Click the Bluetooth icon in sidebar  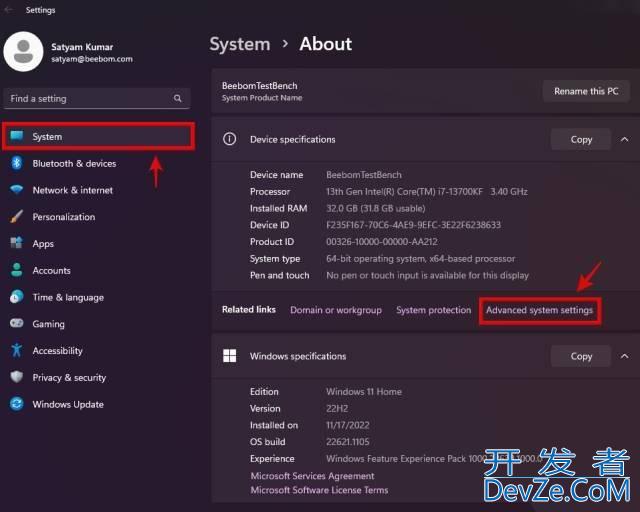coord(17,163)
